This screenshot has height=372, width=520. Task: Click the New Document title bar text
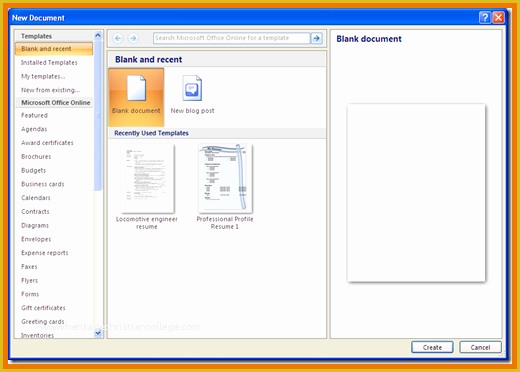[38, 18]
